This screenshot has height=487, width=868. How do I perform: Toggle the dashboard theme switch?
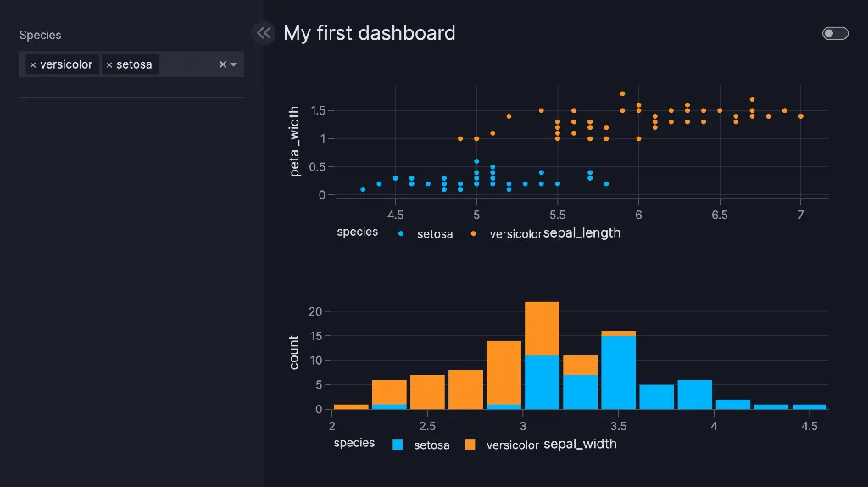[834, 33]
